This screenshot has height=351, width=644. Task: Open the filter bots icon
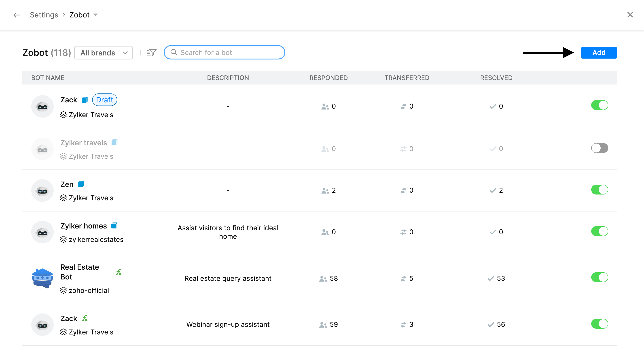[152, 53]
